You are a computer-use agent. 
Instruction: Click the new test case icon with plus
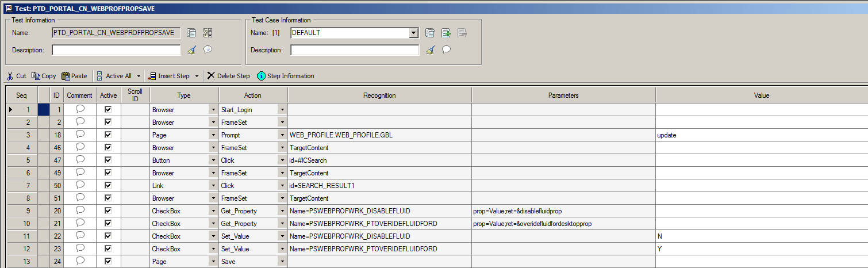[445, 33]
